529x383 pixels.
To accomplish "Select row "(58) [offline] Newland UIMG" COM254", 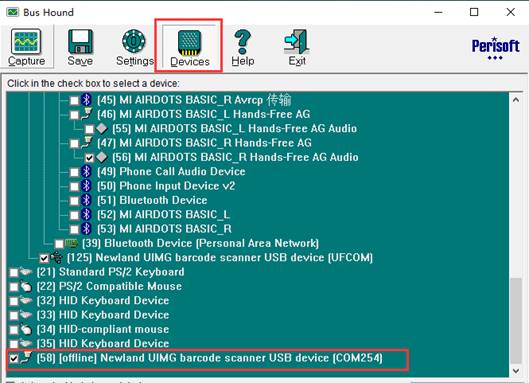I will click(x=210, y=358).
